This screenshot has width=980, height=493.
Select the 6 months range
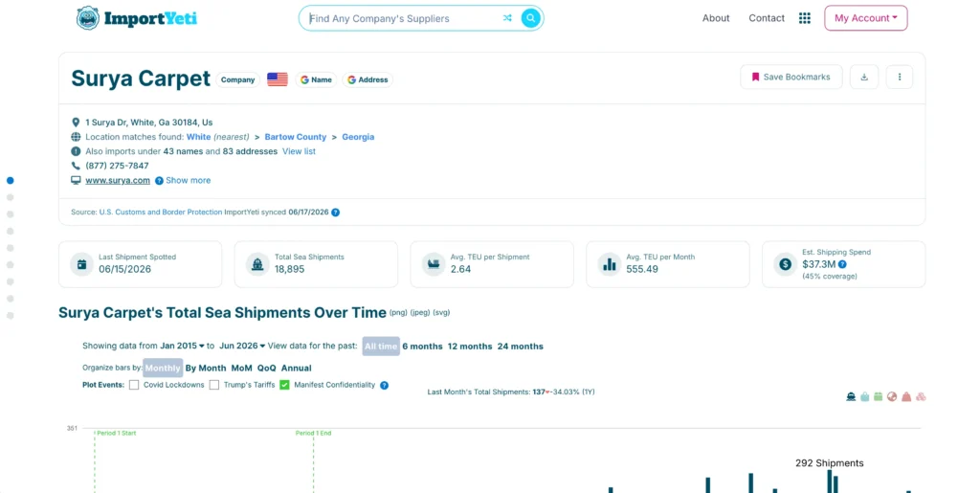pos(422,347)
